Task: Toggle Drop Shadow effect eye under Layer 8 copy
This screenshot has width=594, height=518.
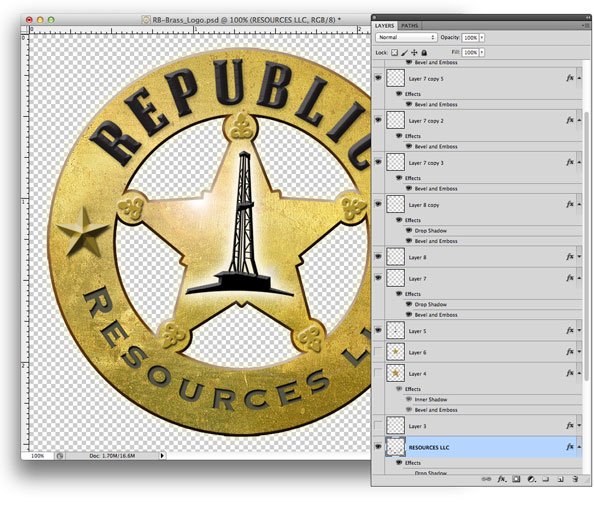Action: pos(408,230)
